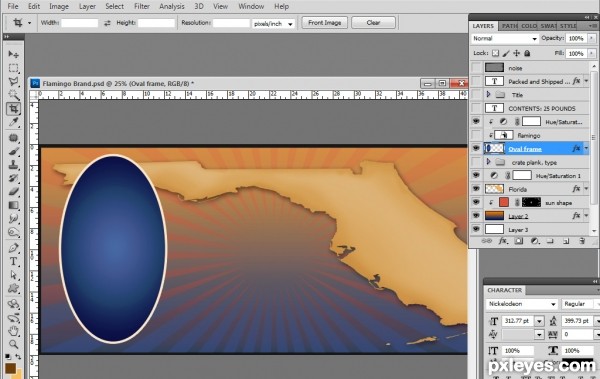This screenshot has height=379, width=600.
Task: Select the Custom Shape tool
Action: click(x=13, y=288)
